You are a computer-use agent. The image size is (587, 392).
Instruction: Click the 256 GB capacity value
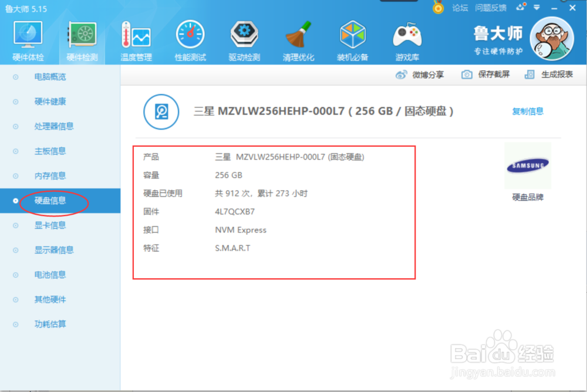[228, 175]
